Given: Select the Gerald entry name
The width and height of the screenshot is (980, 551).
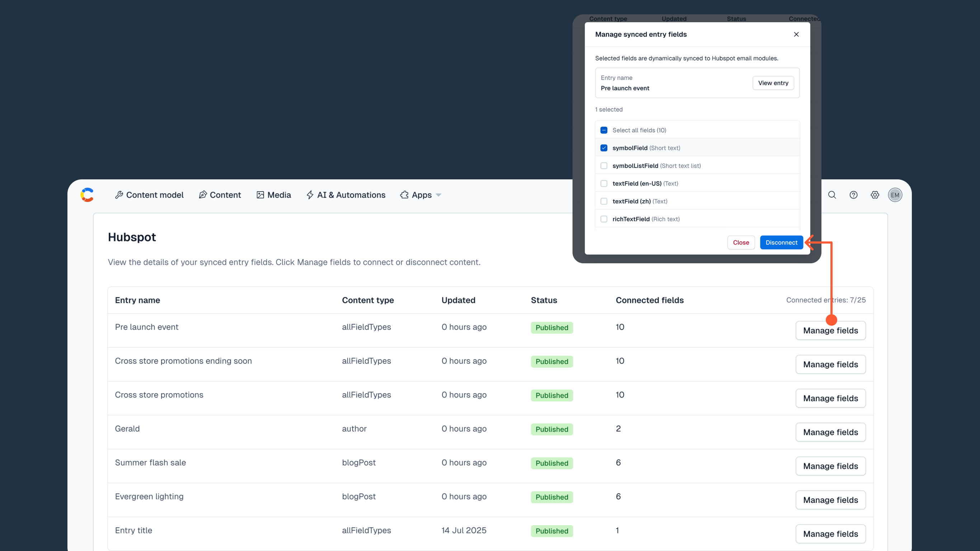Looking at the screenshot, I should 127,428.
